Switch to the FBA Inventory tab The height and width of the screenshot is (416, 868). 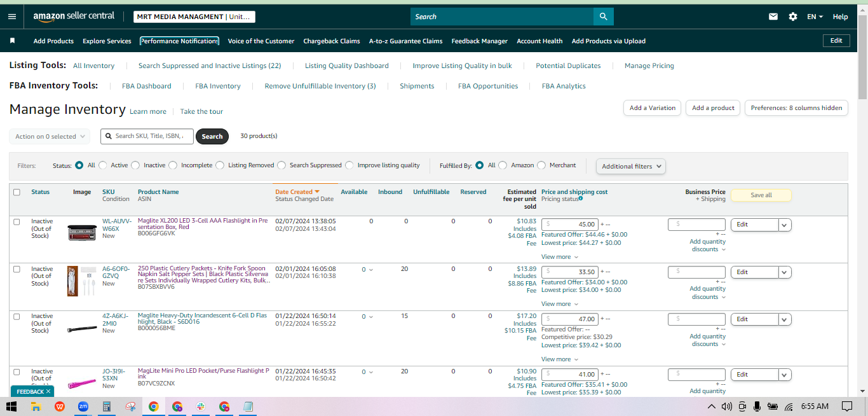[218, 86]
